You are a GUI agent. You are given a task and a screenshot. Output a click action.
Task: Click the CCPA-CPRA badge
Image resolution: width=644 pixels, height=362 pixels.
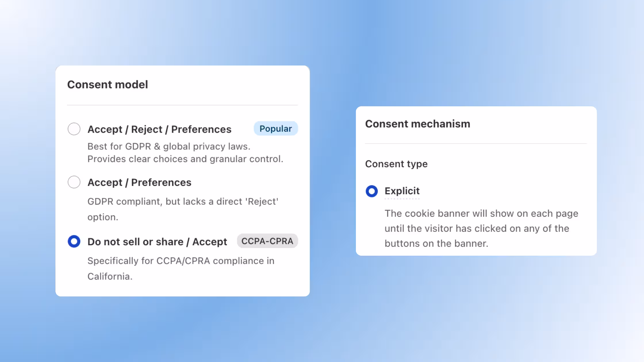[267, 241]
